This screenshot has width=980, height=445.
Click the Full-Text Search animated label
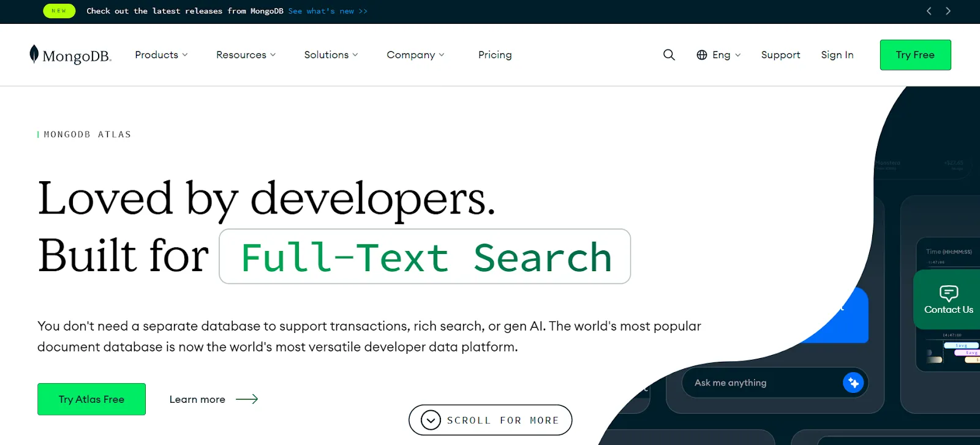click(425, 256)
